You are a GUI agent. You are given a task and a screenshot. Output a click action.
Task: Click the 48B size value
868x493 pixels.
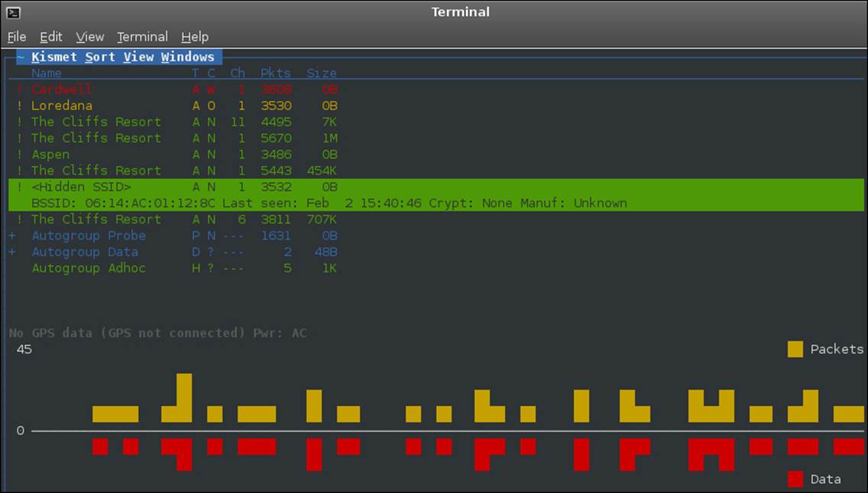coord(326,252)
